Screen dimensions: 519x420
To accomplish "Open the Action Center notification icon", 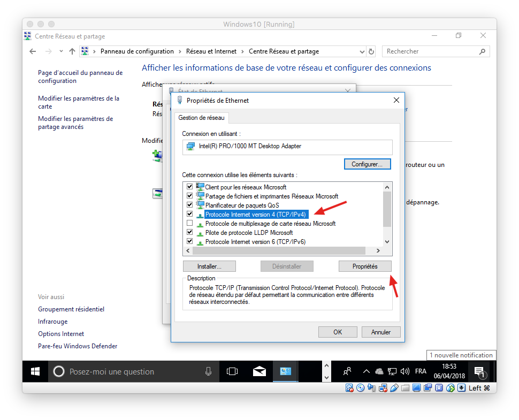I will pos(480,372).
